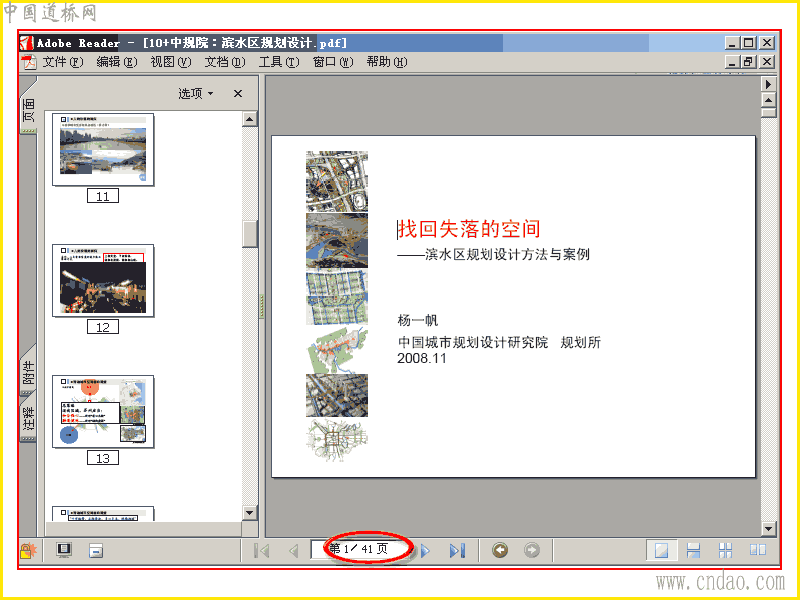Select single page layout

[x=662, y=550]
